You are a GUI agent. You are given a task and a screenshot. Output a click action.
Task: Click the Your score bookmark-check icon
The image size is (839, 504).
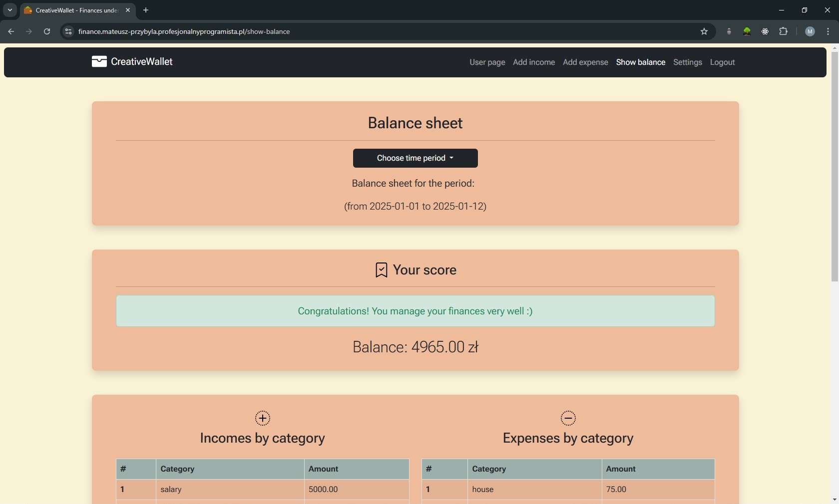(381, 270)
